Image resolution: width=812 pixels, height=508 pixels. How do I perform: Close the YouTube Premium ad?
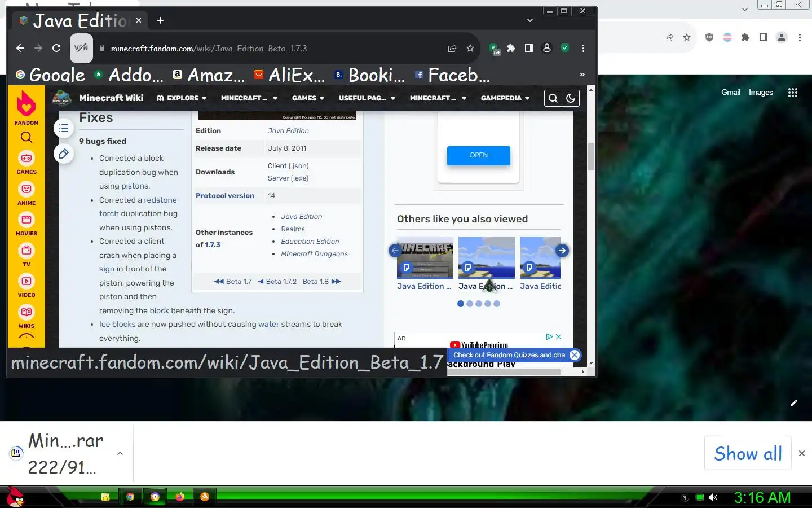pos(558,337)
